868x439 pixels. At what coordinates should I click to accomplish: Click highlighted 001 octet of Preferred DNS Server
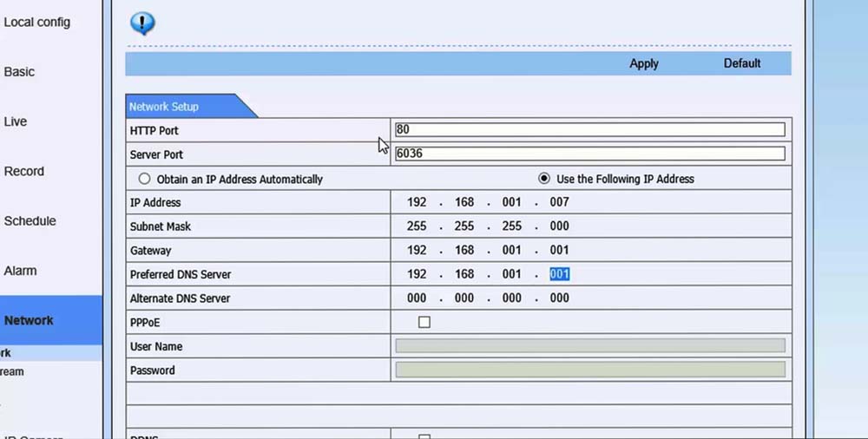click(x=559, y=274)
